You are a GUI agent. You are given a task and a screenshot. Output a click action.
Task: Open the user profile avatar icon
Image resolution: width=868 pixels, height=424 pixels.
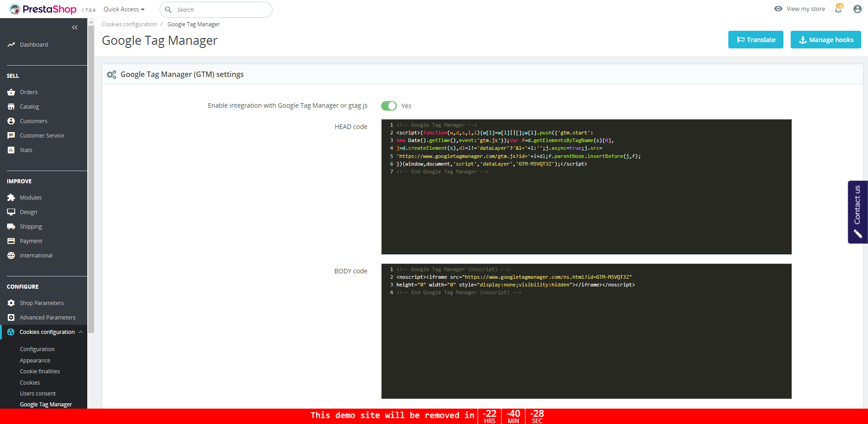click(857, 9)
